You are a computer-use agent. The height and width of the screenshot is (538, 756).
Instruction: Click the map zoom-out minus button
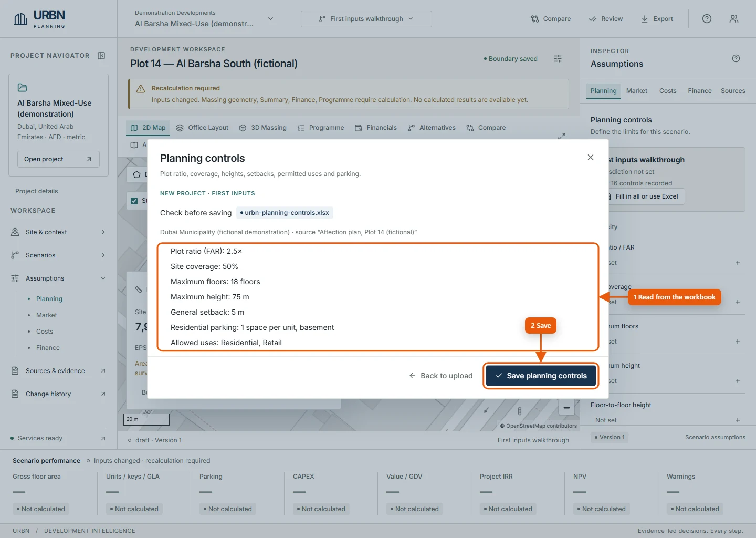(x=566, y=408)
